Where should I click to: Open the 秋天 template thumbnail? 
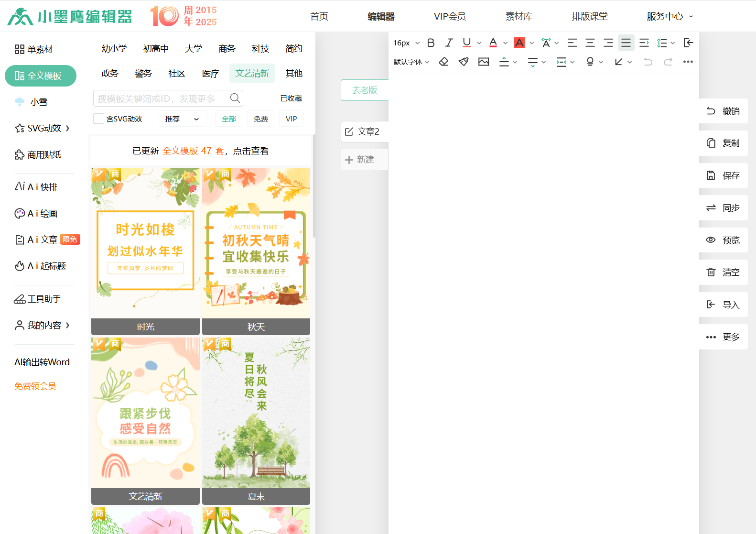coord(256,244)
